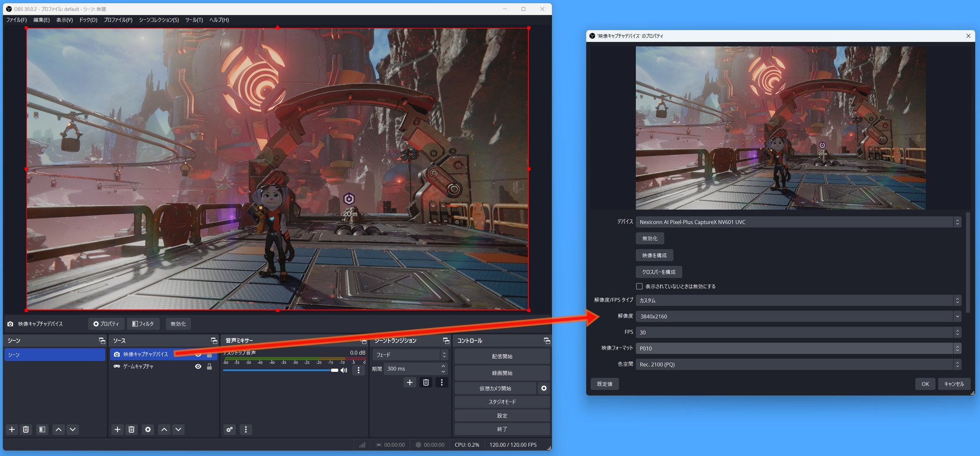Screen dimensions: 980x456
Task: Open the 映像フォーマット P010 dropdown
Action: coord(799,348)
